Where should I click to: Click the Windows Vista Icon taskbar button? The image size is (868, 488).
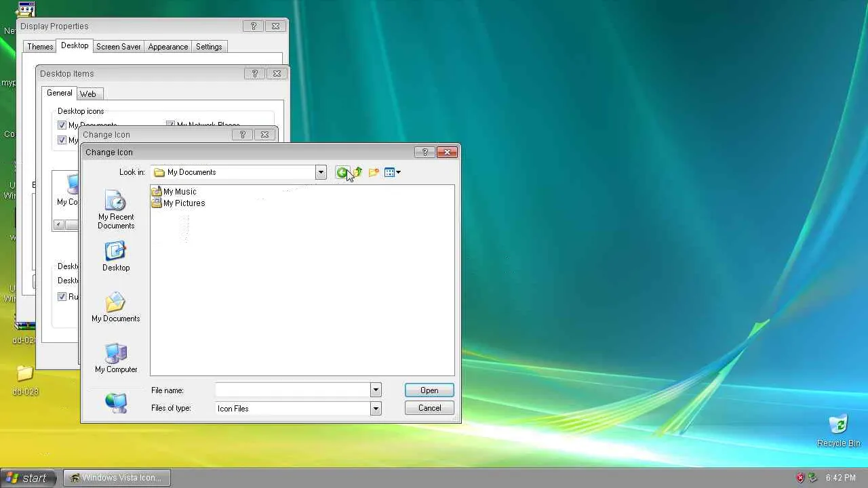[117, 478]
